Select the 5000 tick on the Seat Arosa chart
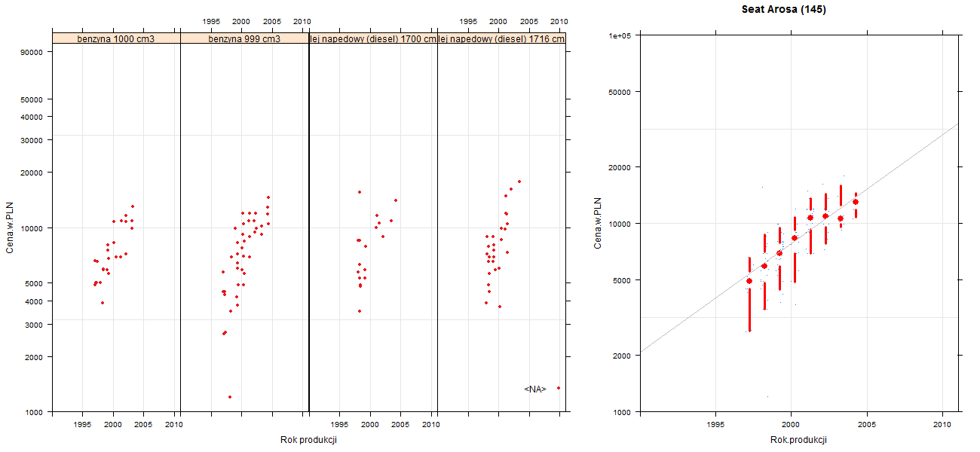The image size is (980, 452). 622,280
